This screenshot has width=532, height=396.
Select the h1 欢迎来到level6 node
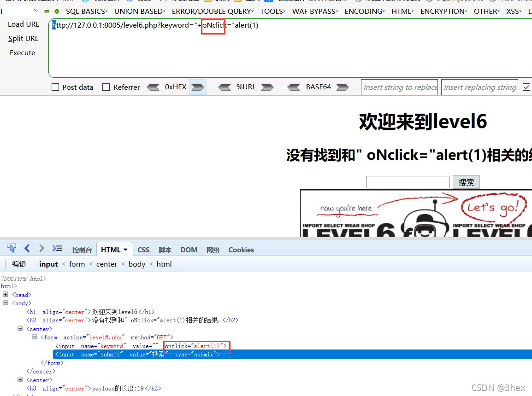91,312
